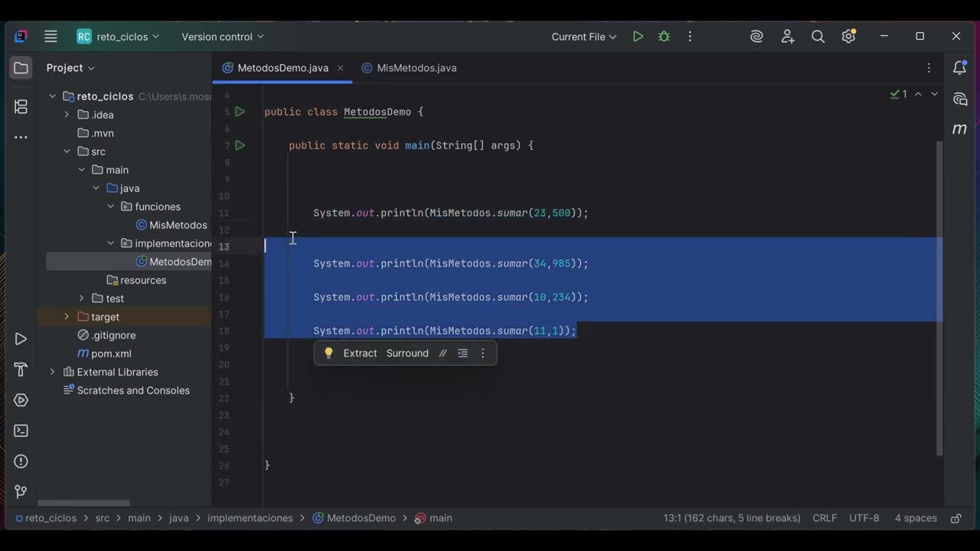Open AI chat tool window in right sidebar
This screenshot has width=980, height=551.
click(x=959, y=99)
